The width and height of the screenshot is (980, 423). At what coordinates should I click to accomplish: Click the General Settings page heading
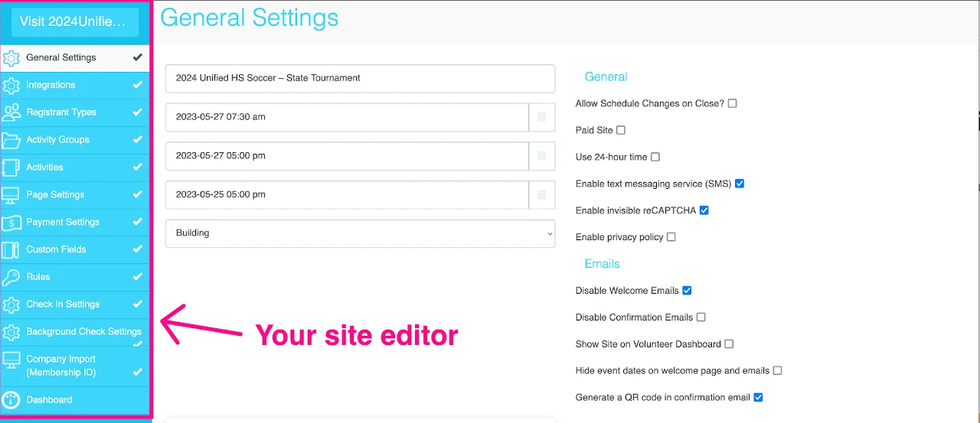pyautogui.click(x=249, y=18)
